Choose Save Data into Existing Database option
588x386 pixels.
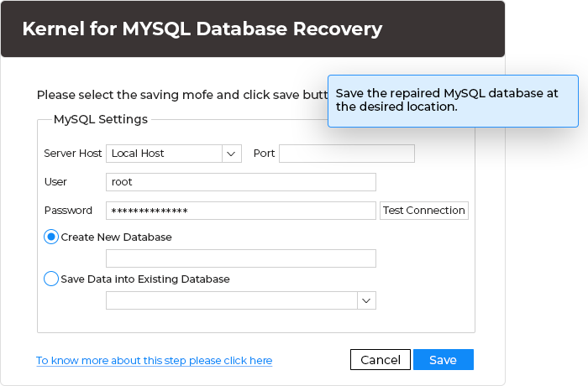pyautogui.click(x=51, y=279)
